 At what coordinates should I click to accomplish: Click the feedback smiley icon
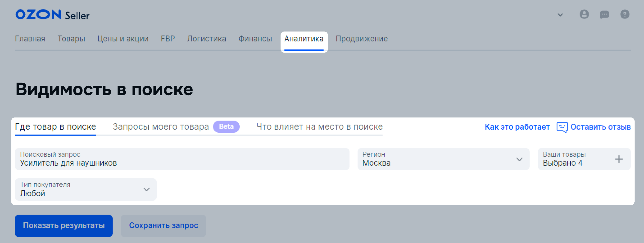click(562, 127)
